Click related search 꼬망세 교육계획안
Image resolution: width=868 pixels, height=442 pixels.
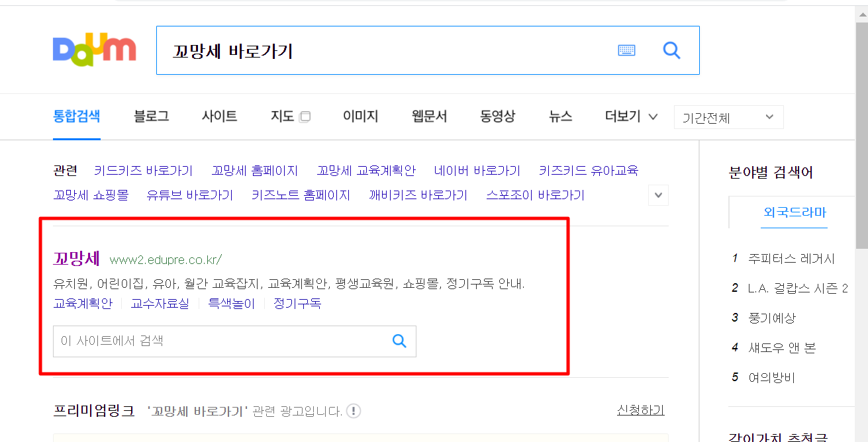pyautogui.click(x=366, y=171)
